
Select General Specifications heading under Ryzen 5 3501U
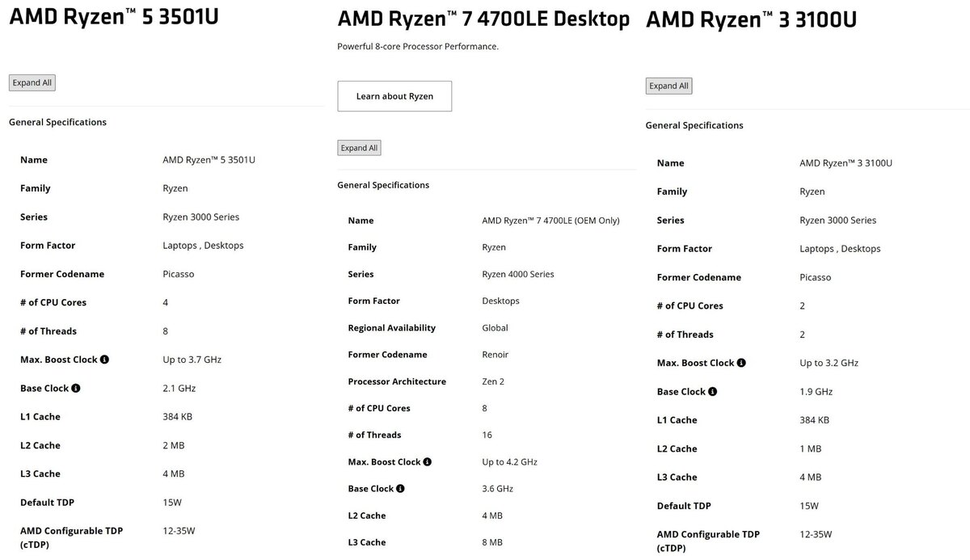(x=57, y=122)
